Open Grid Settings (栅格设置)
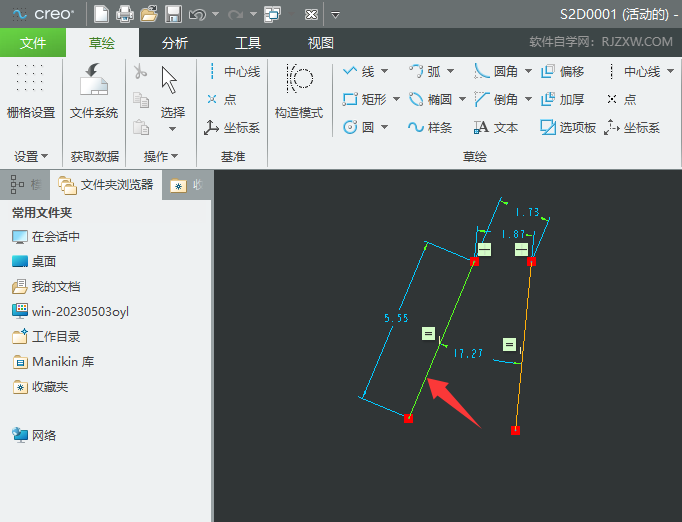The height and width of the screenshot is (522, 682). pos(30,91)
